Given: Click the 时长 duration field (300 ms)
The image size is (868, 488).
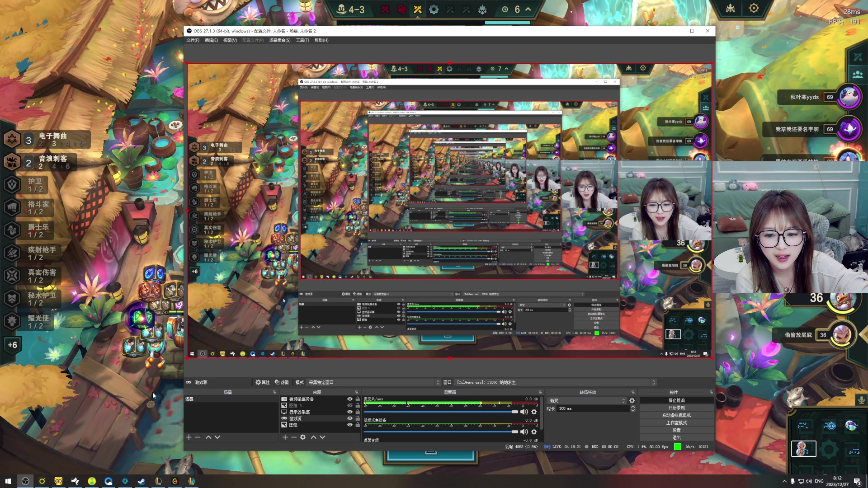Looking at the screenshot, I should click(593, 408).
